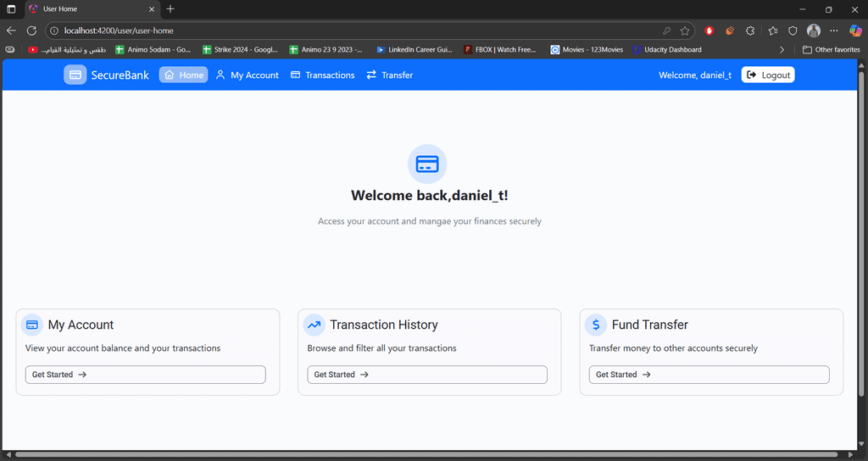Viewport: 868px width, 461px height.
Task: Select the User Home browser tab
Action: click(x=92, y=9)
